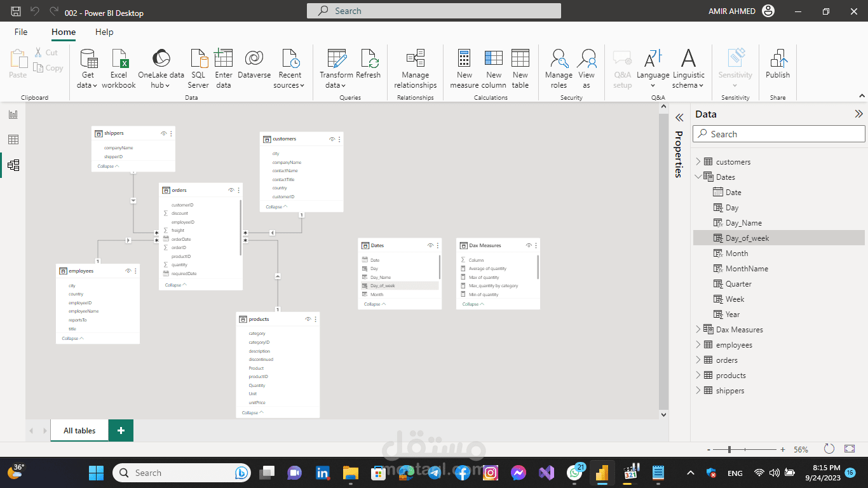Expand customers in the Data pane
This screenshot has width=868, height=488.
(698, 162)
